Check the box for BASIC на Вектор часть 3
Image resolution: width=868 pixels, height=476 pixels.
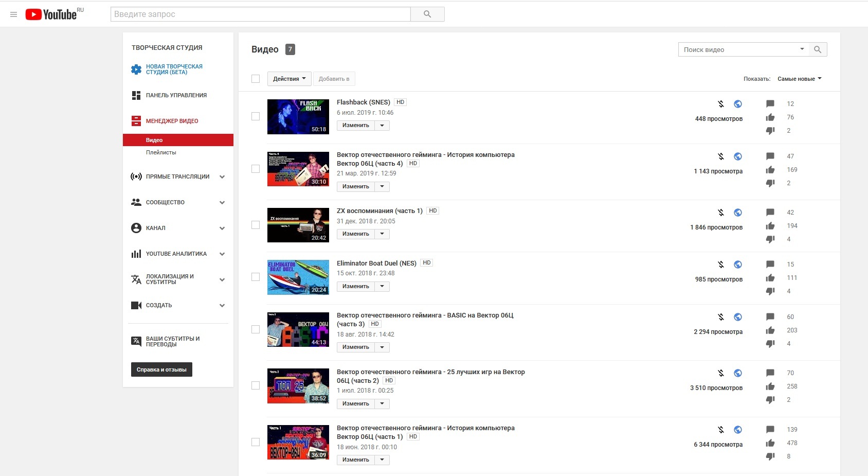tap(256, 329)
